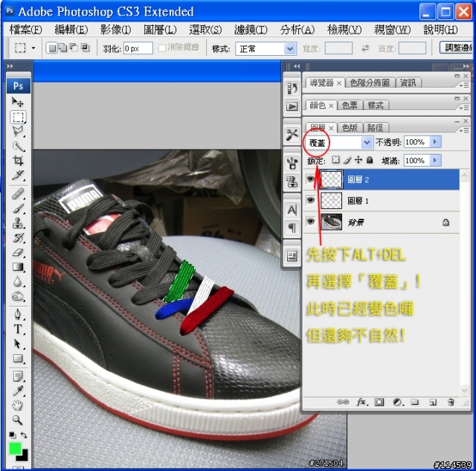476x471 pixels.
Task: Choose new selection mode button
Action: [52, 48]
